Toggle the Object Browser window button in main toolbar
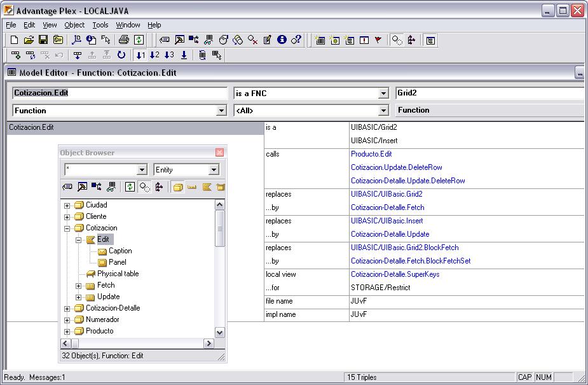 [x=430, y=40]
